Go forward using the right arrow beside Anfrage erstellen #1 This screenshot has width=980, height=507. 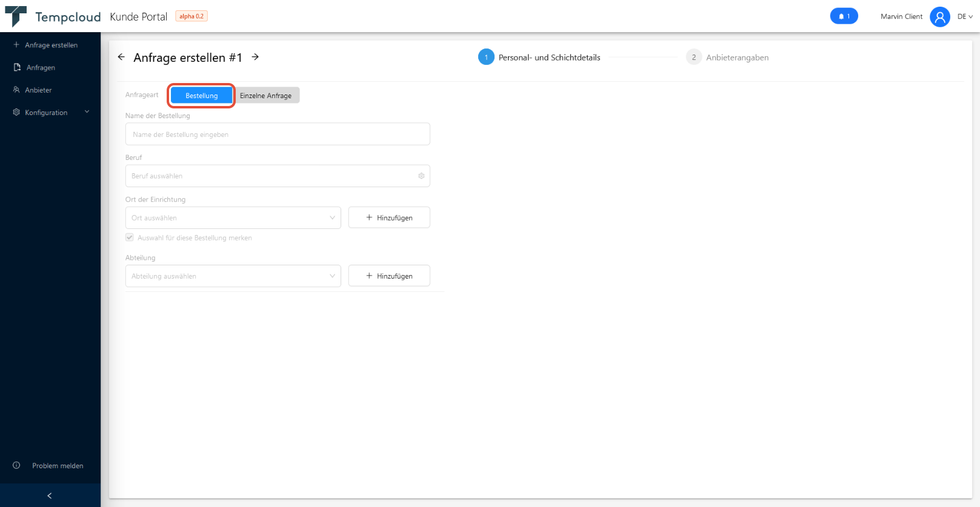tap(255, 57)
